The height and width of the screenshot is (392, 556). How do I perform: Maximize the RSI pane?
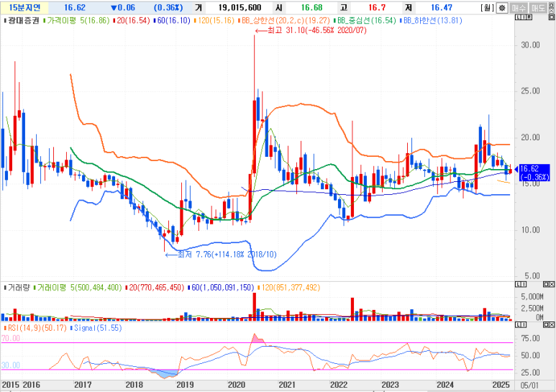pos(547,324)
